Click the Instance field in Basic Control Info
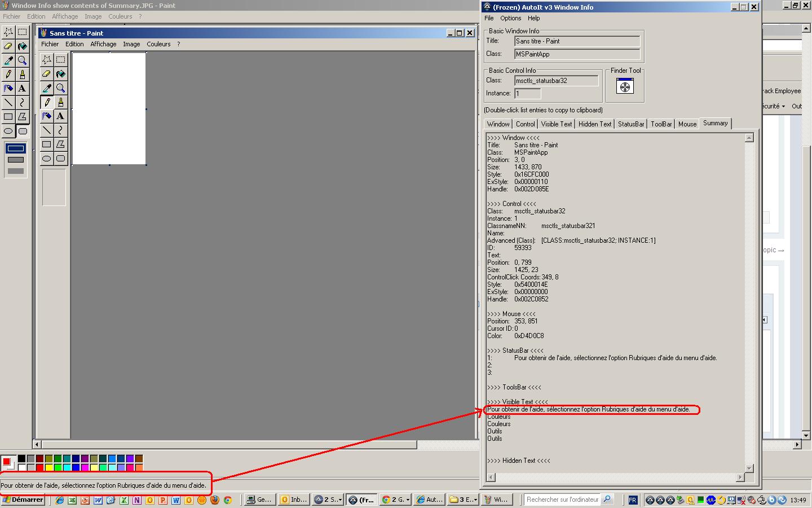Image resolution: width=812 pixels, height=508 pixels. tap(527, 94)
